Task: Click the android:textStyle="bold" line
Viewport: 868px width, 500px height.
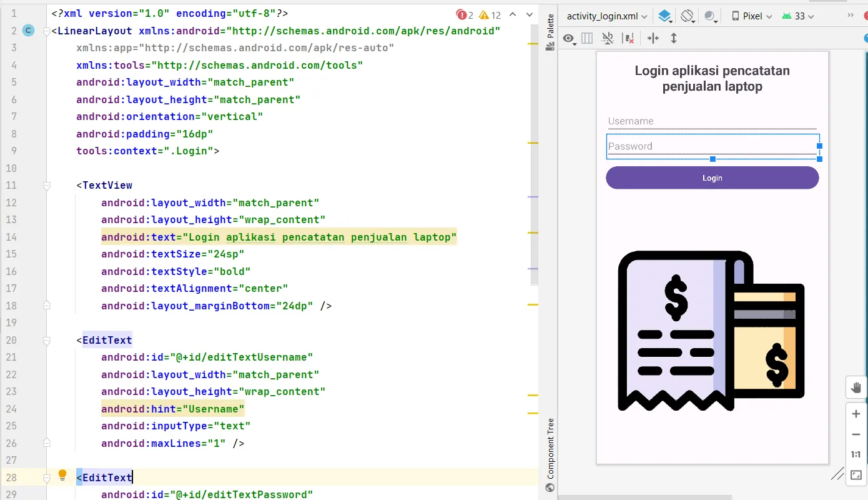Action: (x=176, y=271)
